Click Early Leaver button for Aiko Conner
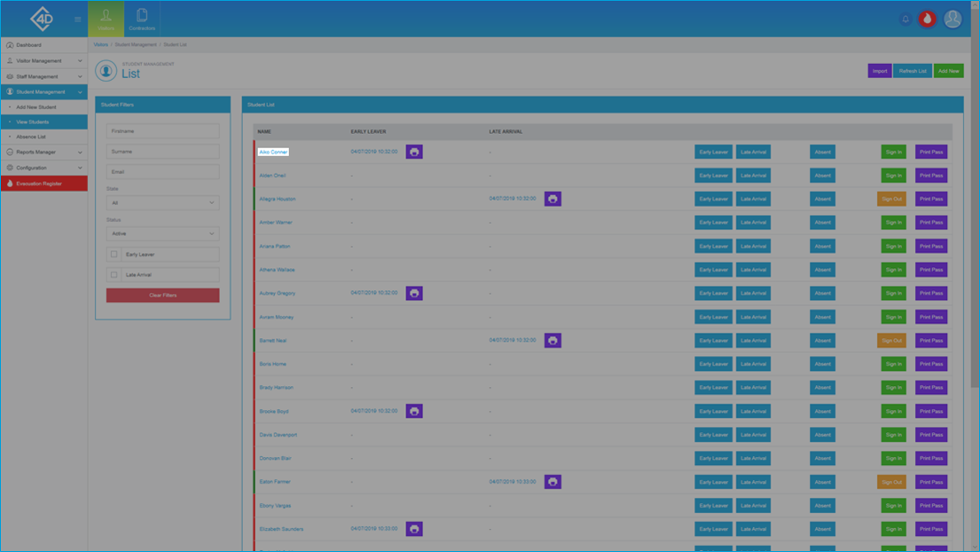 click(713, 152)
